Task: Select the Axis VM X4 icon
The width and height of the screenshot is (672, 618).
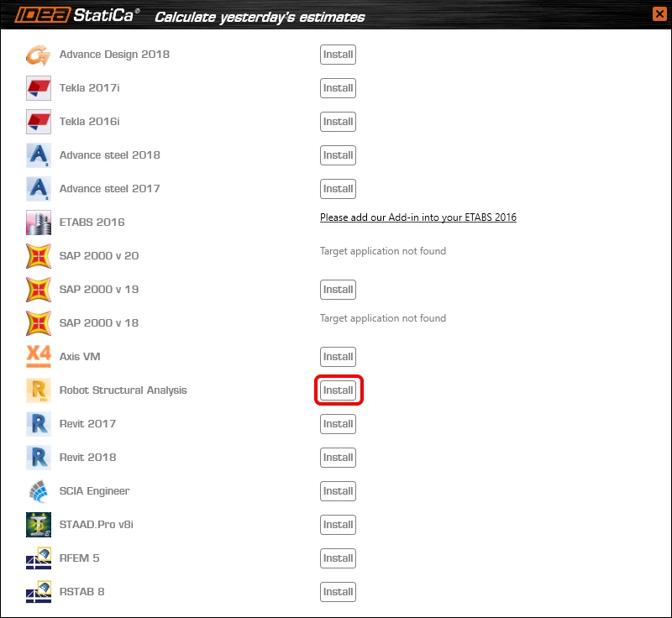Action: point(38,357)
